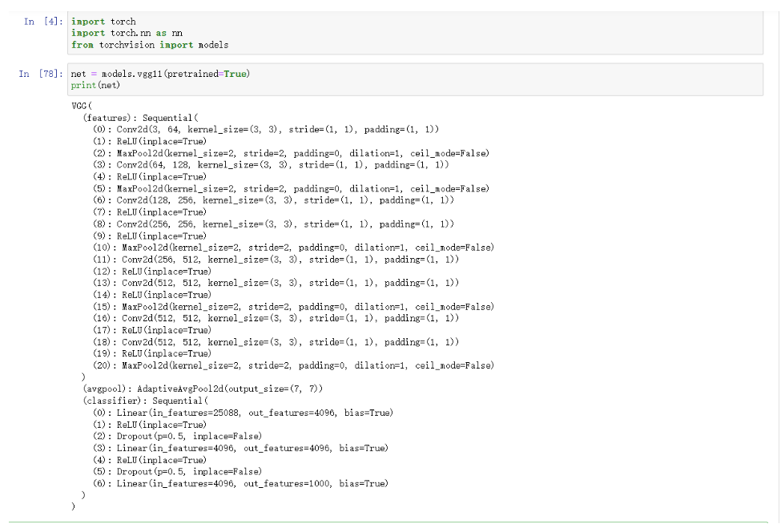The width and height of the screenshot is (781, 532).
Task: Click (8): Conv2d(256, 256 line
Action: [273, 224]
